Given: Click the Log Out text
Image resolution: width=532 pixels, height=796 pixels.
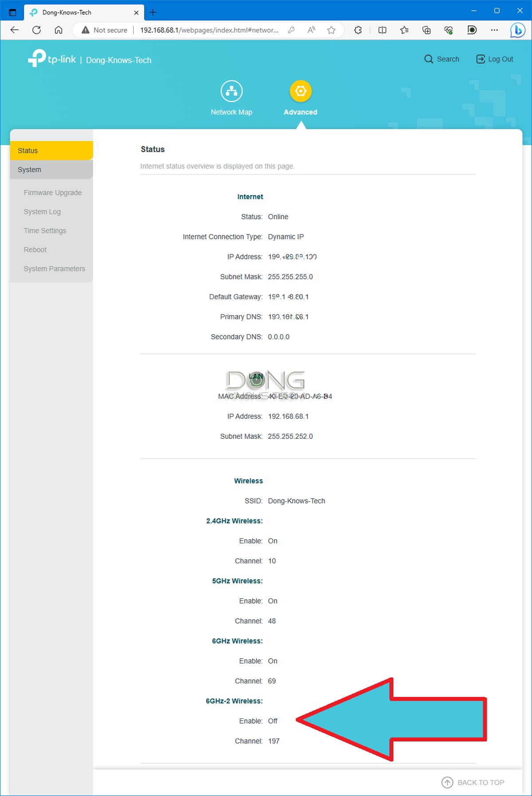Looking at the screenshot, I should [x=501, y=59].
